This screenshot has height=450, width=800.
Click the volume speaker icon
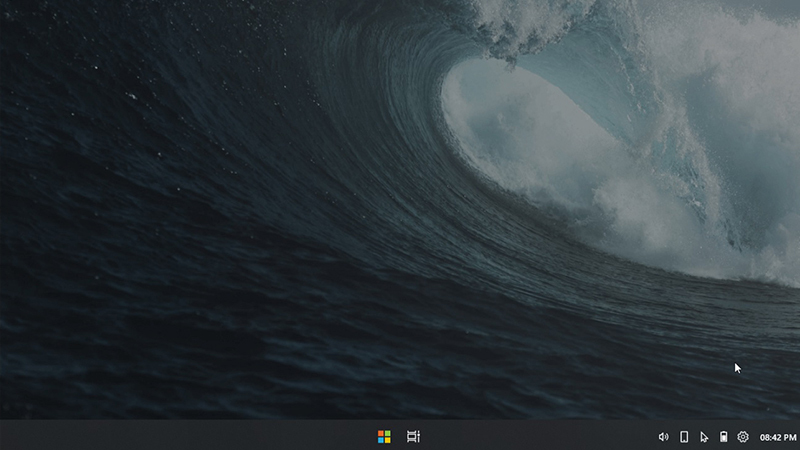(x=663, y=437)
